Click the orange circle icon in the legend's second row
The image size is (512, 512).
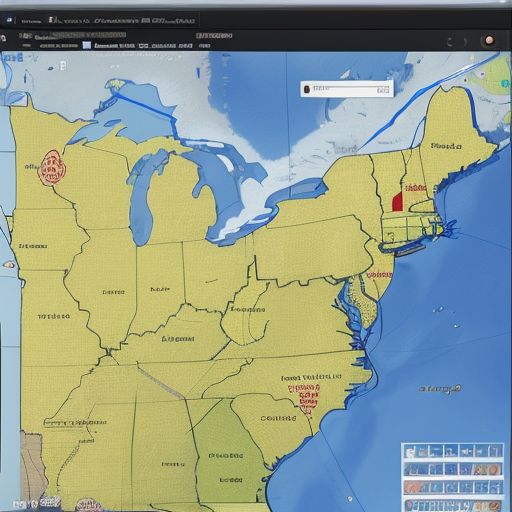494,470
